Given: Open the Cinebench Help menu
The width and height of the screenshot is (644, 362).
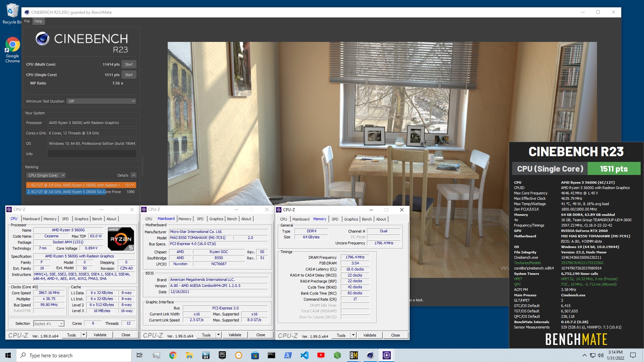Looking at the screenshot, I should coord(38,21).
